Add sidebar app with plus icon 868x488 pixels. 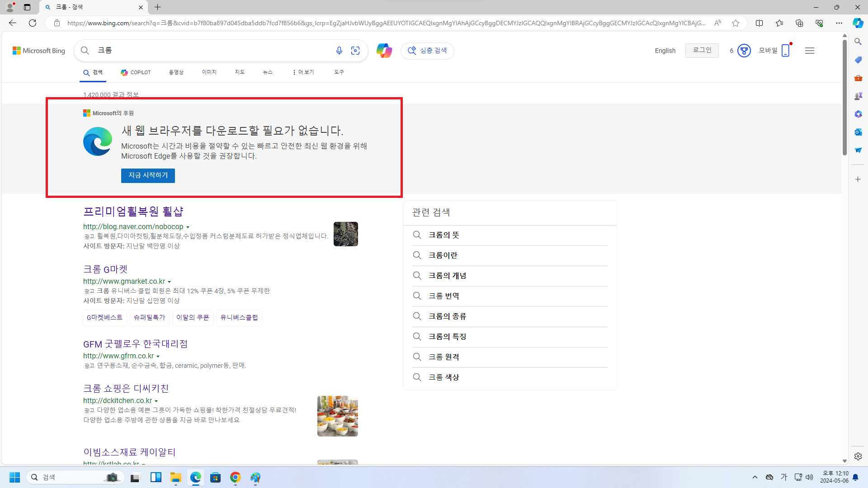coord(858,179)
